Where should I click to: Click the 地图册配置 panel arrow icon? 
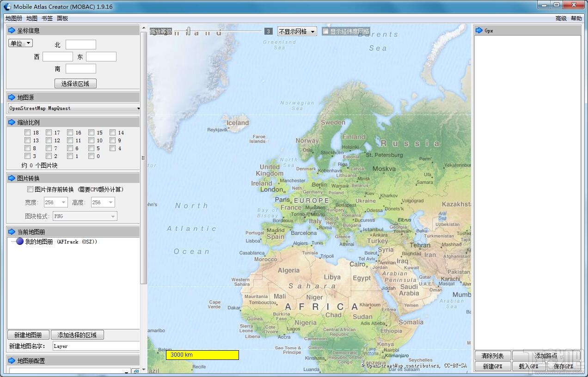click(12, 361)
